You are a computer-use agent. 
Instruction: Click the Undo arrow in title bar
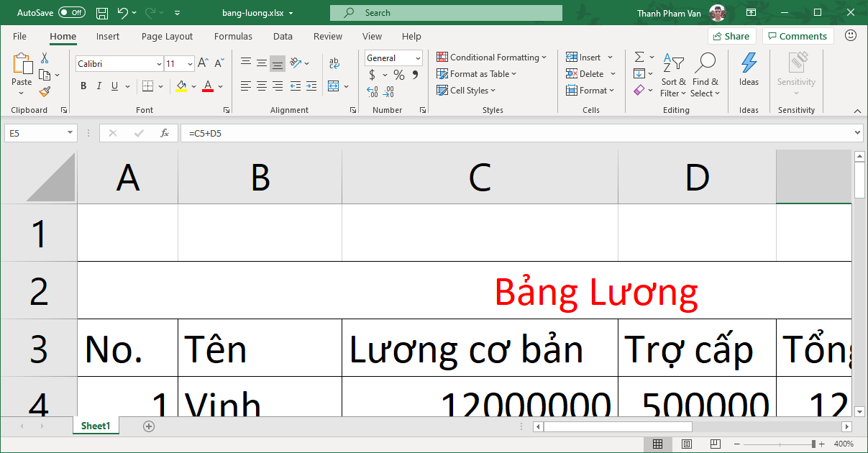point(122,13)
